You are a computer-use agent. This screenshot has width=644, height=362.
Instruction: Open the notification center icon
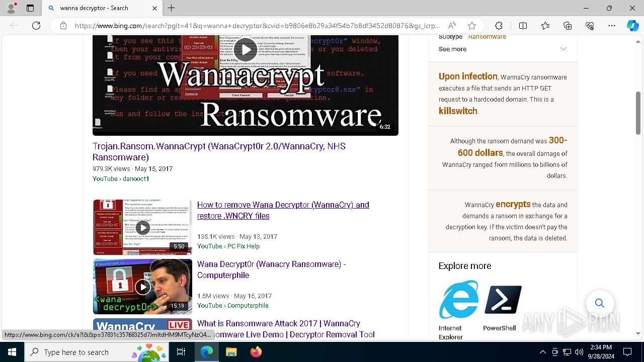click(x=627, y=352)
